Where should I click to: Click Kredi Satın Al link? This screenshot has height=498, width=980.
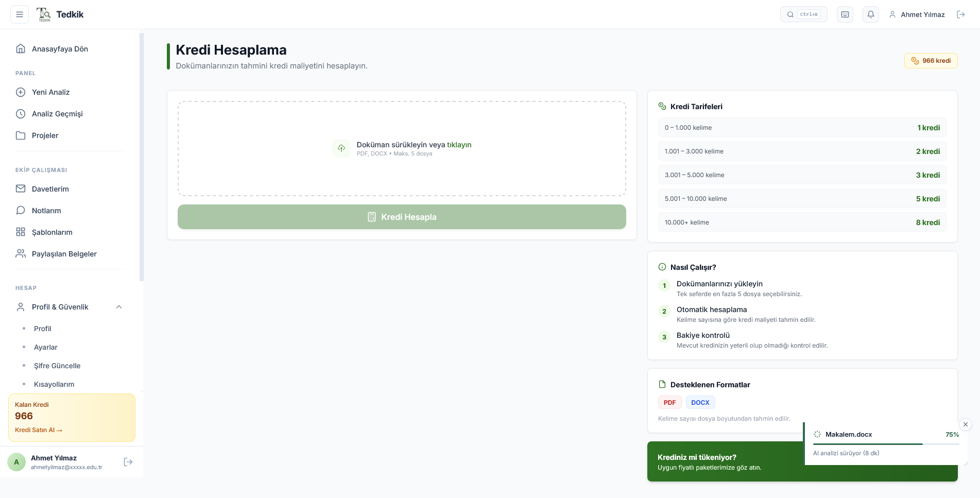pos(39,430)
